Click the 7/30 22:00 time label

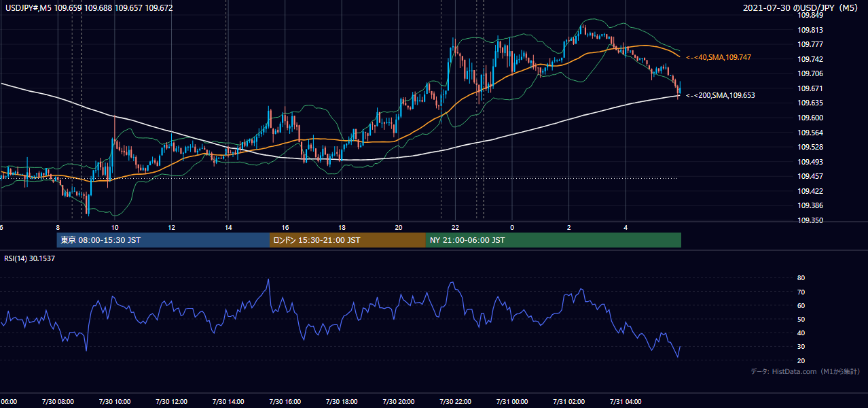(455, 402)
